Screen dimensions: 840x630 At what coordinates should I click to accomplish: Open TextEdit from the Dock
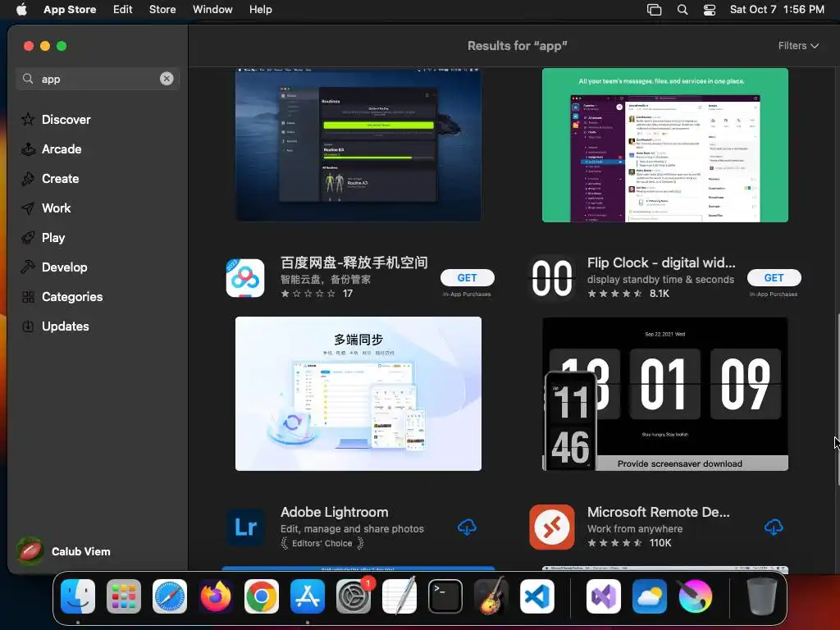(x=399, y=596)
